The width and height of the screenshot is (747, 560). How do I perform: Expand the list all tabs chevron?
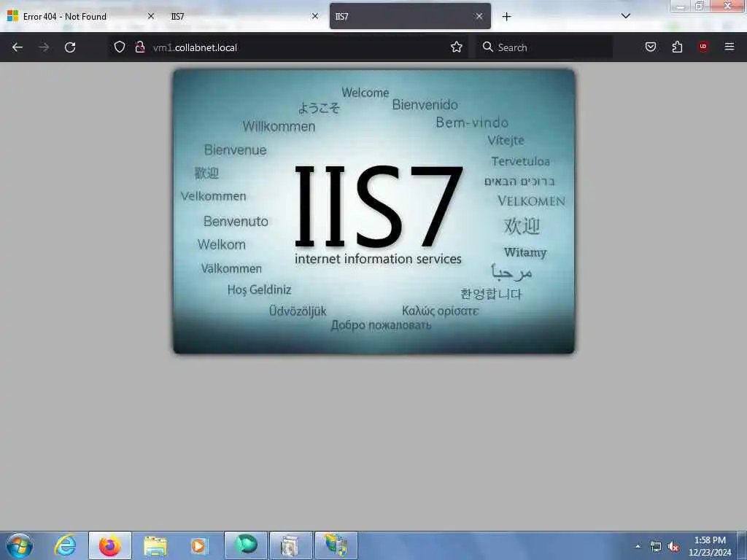[x=626, y=16]
